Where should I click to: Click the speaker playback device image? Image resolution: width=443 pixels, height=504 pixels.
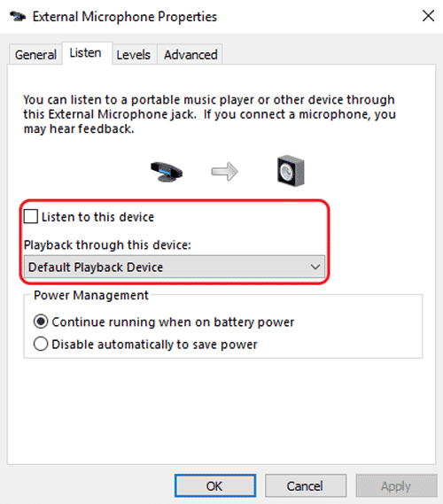tap(291, 171)
